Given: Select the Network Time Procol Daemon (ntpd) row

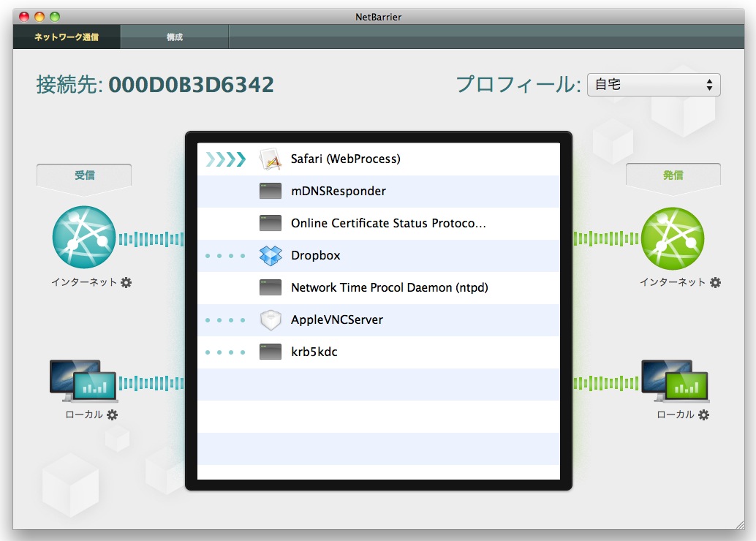Looking at the screenshot, I should [x=379, y=287].
